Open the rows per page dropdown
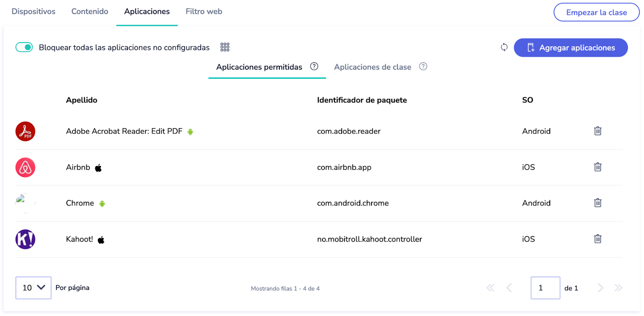Screen dimensions: 644x316 coord(33,288)
